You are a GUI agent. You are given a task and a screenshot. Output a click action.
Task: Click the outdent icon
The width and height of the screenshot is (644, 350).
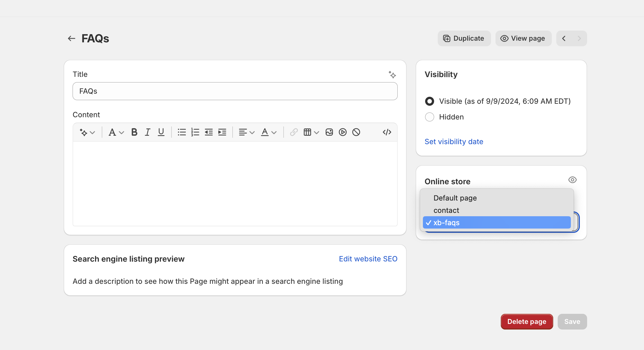[209, 132]
